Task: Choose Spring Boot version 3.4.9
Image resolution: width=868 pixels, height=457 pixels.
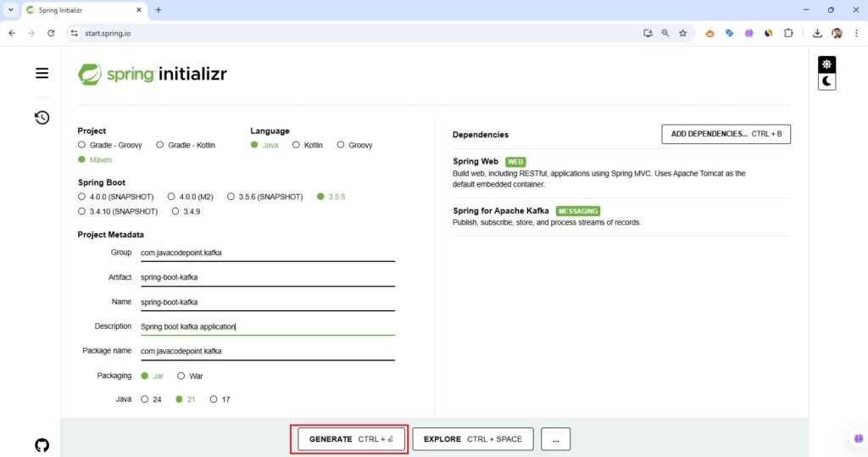Action: click(x=175, y=211)
